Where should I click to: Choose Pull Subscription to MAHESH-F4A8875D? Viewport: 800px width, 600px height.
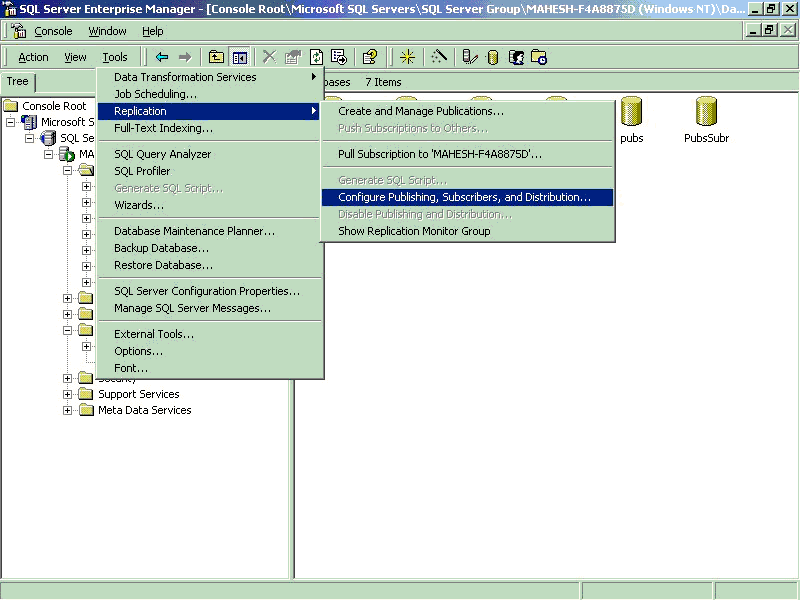[467, 154]
